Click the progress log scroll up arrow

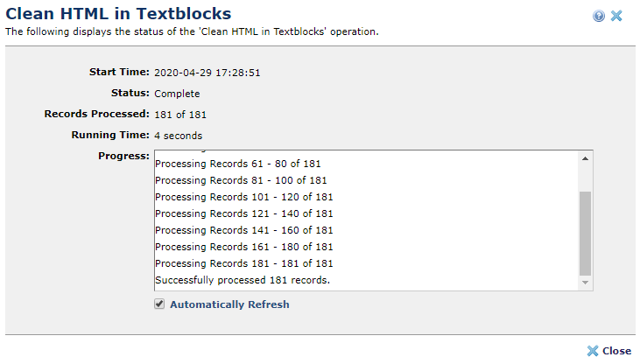click(x=586, y=158)
